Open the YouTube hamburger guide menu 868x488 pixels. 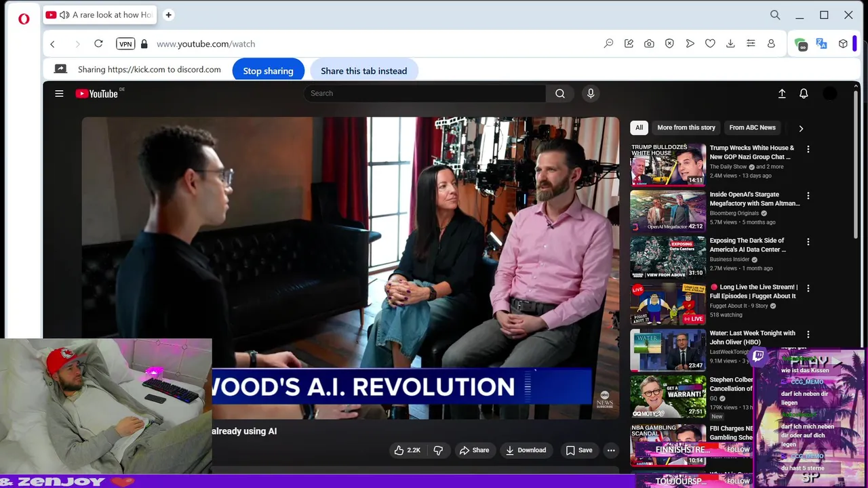pyautogui.click(x=59, y=94)
